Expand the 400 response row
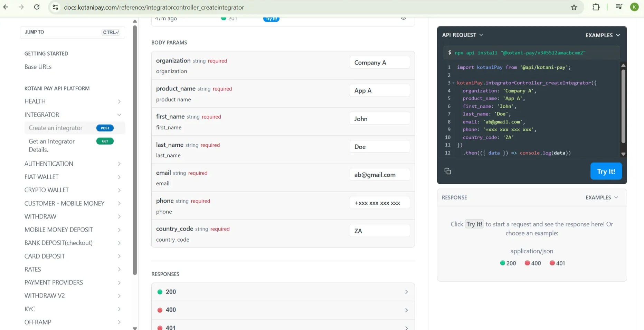Screen dimensions: 644x330 point(283,310)
